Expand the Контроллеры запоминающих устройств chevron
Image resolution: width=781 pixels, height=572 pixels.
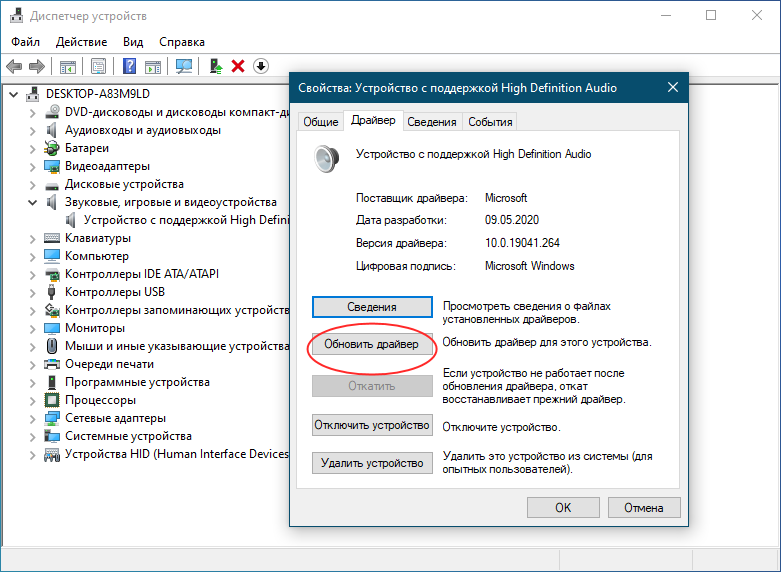pos(32,310)
